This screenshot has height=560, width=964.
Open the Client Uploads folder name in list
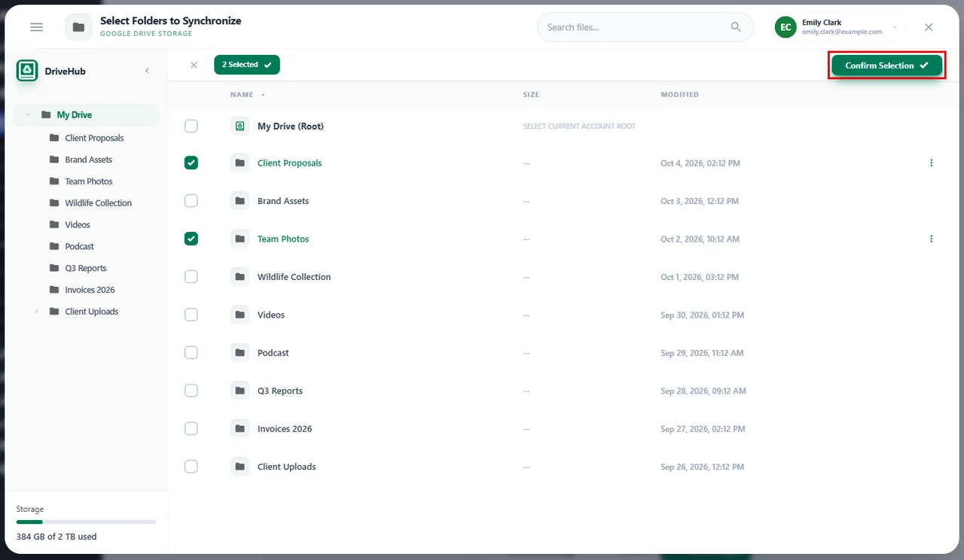pos(287,467)
